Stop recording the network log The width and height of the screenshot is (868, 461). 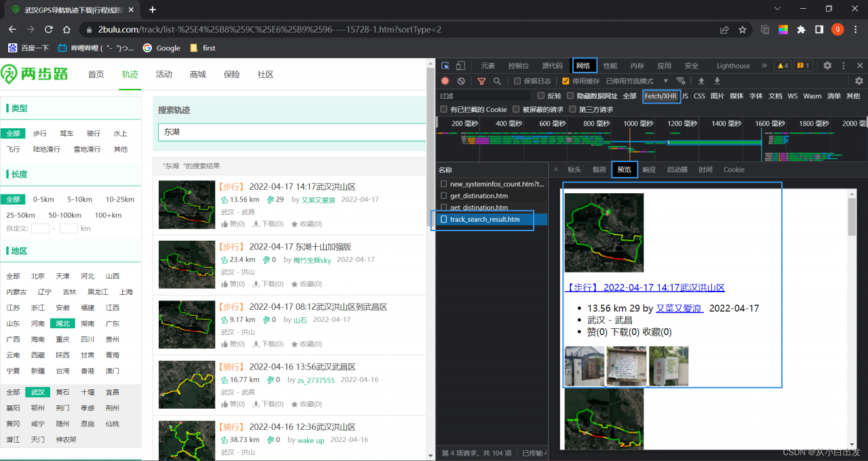tap(446, 81)
